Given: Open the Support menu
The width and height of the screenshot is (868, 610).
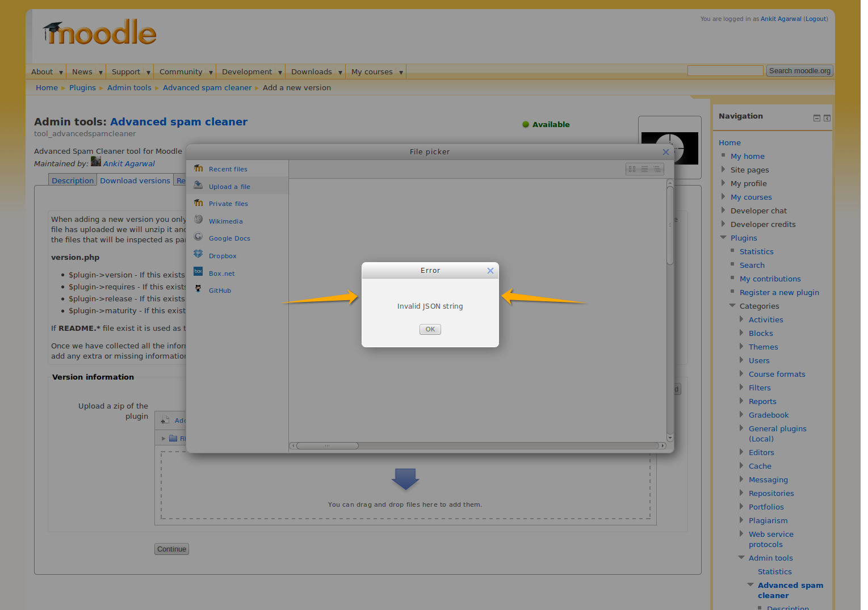Looking at the screenshot, I should pos(129,71).
